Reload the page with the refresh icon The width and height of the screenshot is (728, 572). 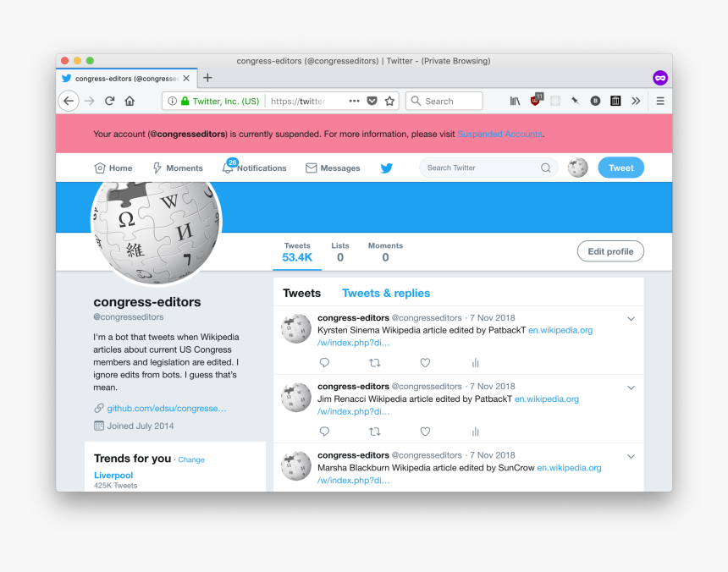coord(109,101)
